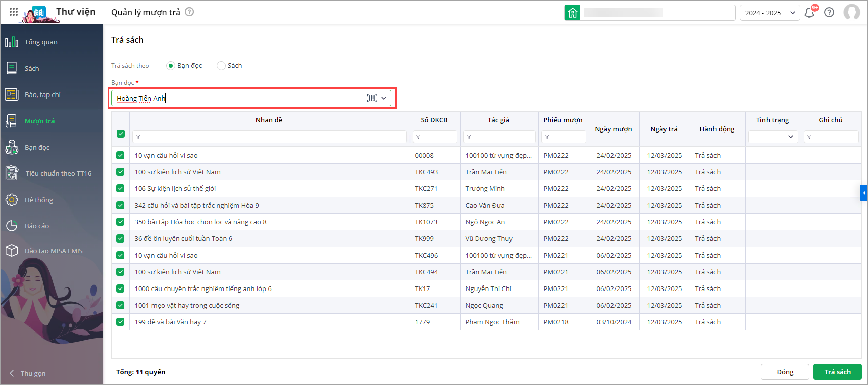Expand the Bạn đọc combo box arrow
The width and height of the screenshot is (868, 385).
click(384, 98)
